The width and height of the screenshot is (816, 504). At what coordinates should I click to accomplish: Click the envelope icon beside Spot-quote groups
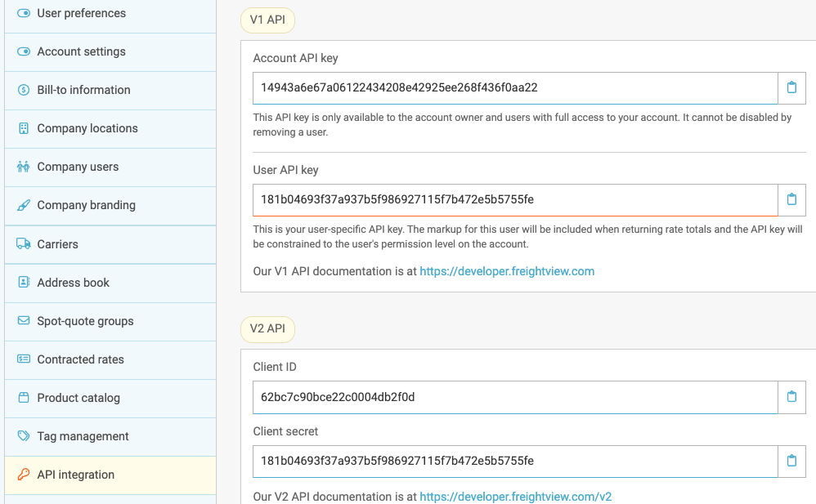23,321
